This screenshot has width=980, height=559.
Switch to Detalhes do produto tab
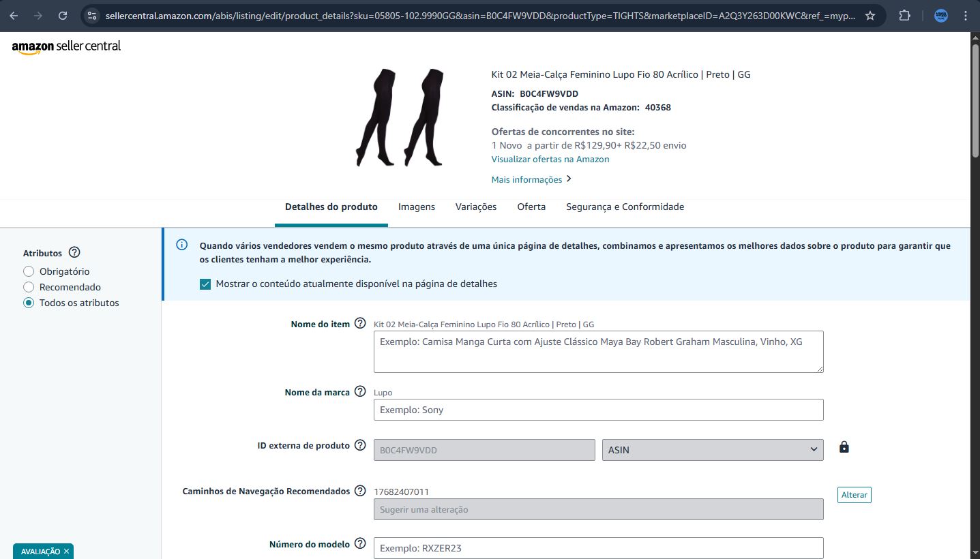331,207
